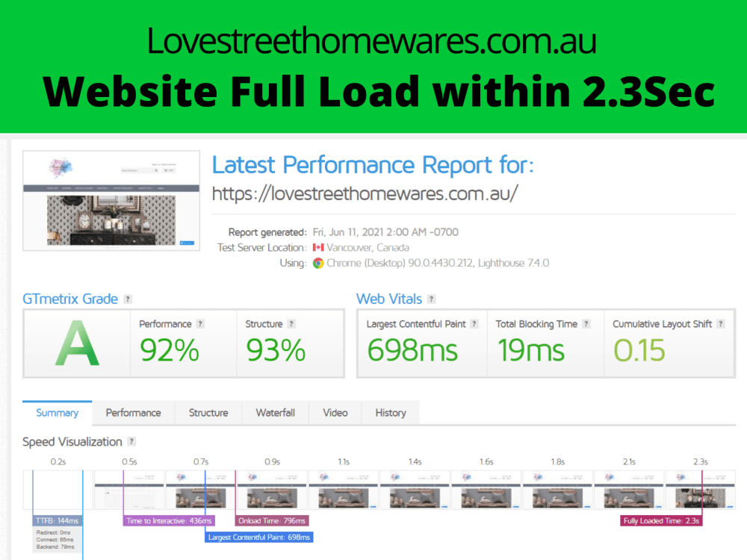Click the 1.6s filmstrip frame
The width and height of the screenshot is (747, 560).
pos(486,490)
